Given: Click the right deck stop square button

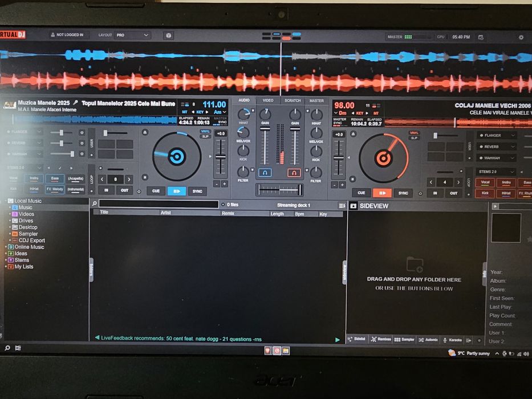Looking at the screenshot, I should 353,179.
